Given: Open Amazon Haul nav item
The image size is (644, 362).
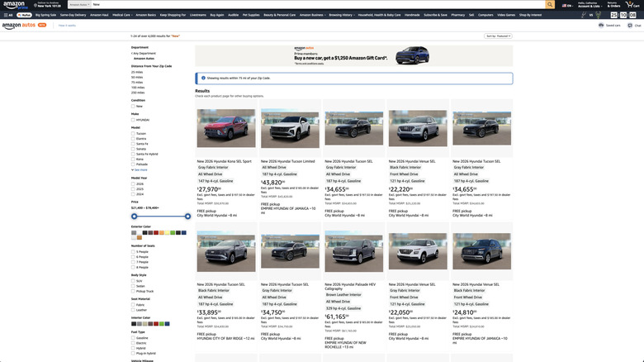Looking at the screenshot, I should click(99, 15).
